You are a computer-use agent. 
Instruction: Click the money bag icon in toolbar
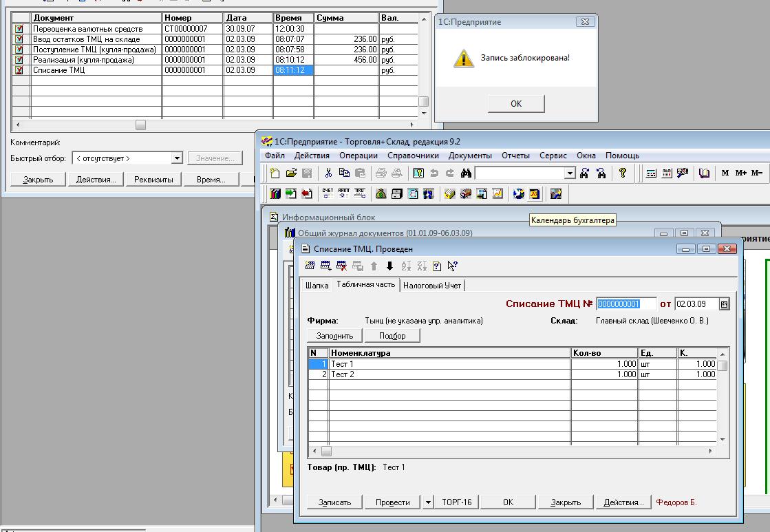point(381,194)
